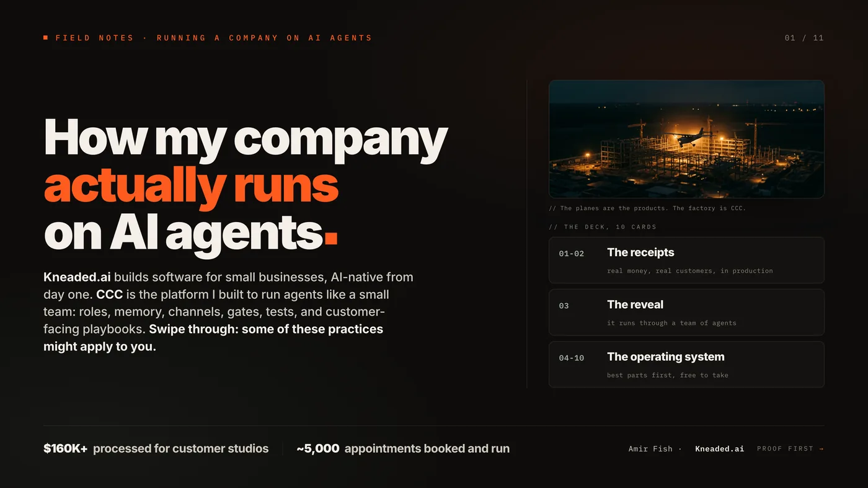Click the '// THE DECK, 10 CARDS' label

click(603, 227)
